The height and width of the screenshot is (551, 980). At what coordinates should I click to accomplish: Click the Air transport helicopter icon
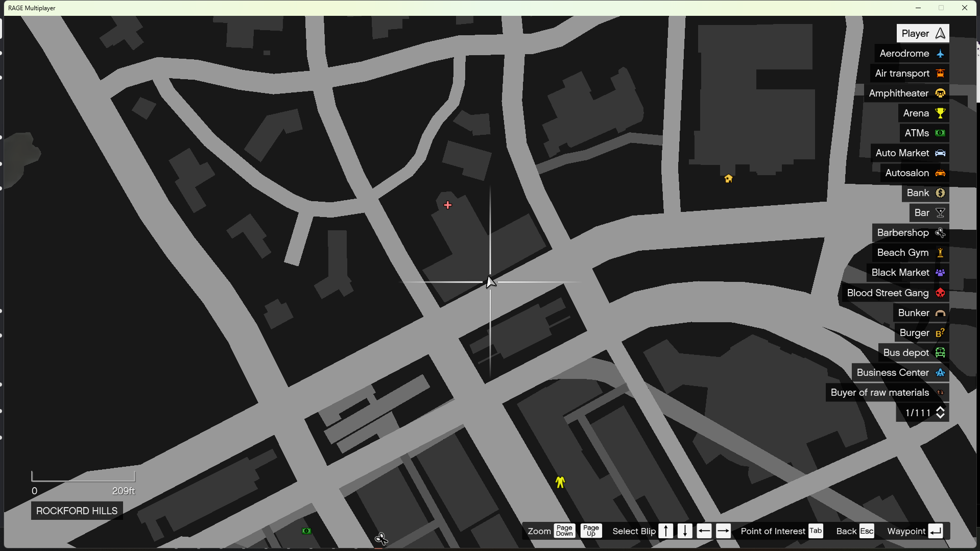[940, 74]
